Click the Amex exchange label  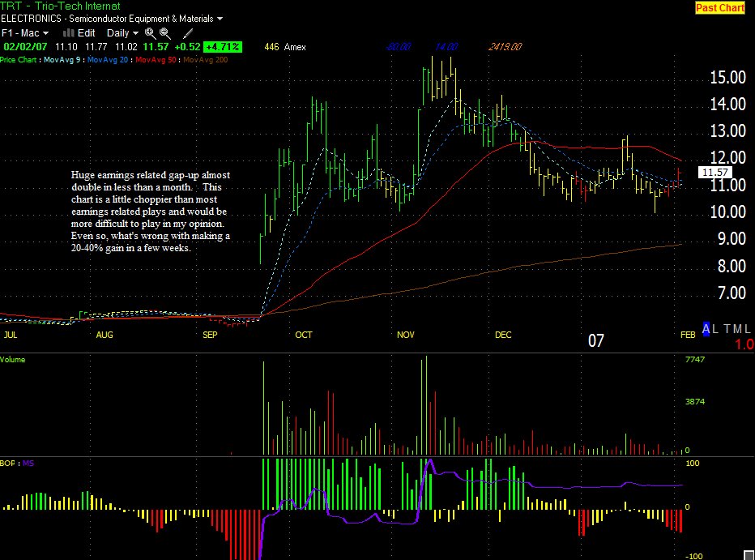pos(295,47)
